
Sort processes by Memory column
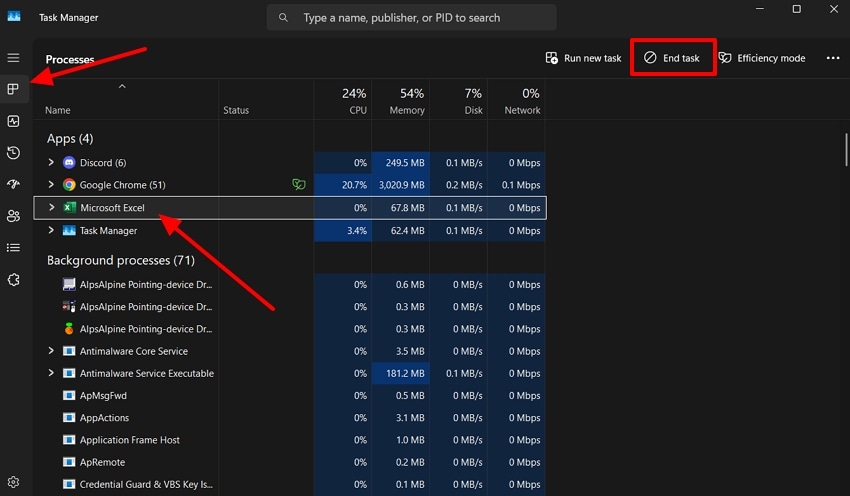pyautogui.click(x=401, y=101)
